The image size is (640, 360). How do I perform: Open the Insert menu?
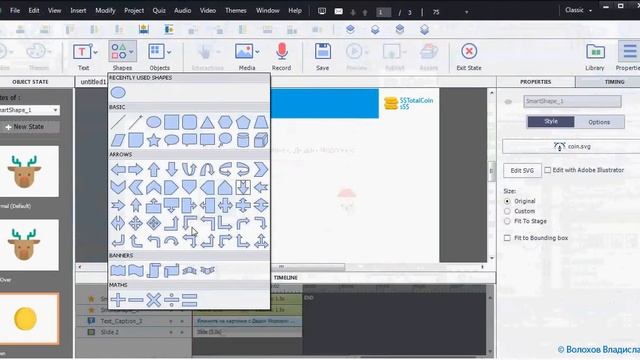[x=78, y=11]
